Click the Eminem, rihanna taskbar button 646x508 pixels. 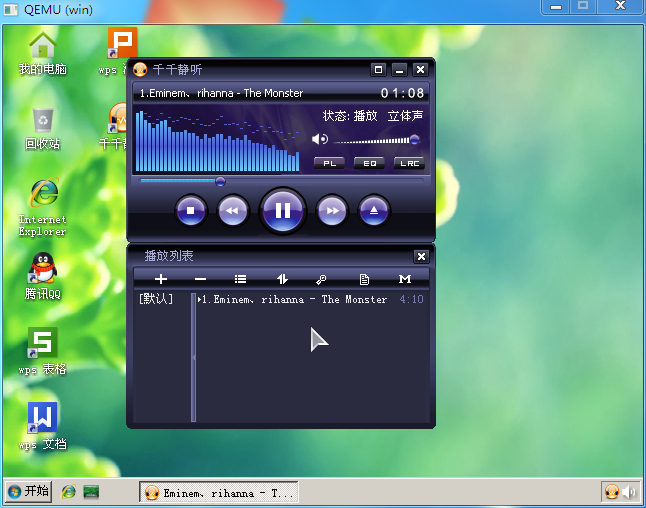219,492
